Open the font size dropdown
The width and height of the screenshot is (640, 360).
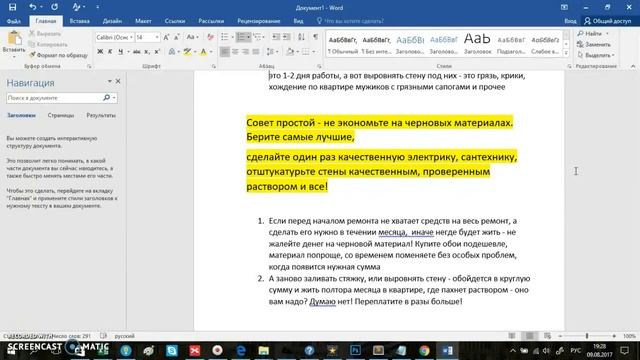157,37
